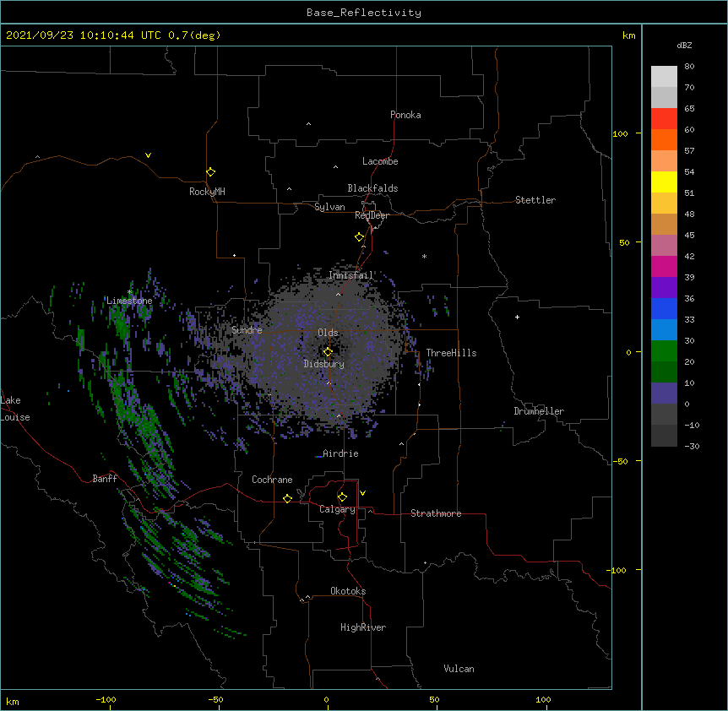
Task: Click the 80 value on dBZ legend
Action: pyautogui.click(x=689, y=67)
